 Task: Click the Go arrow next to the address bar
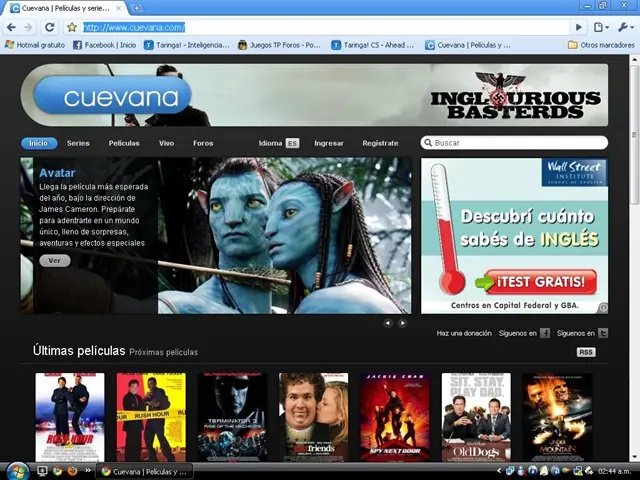click(x=579, y=27)
